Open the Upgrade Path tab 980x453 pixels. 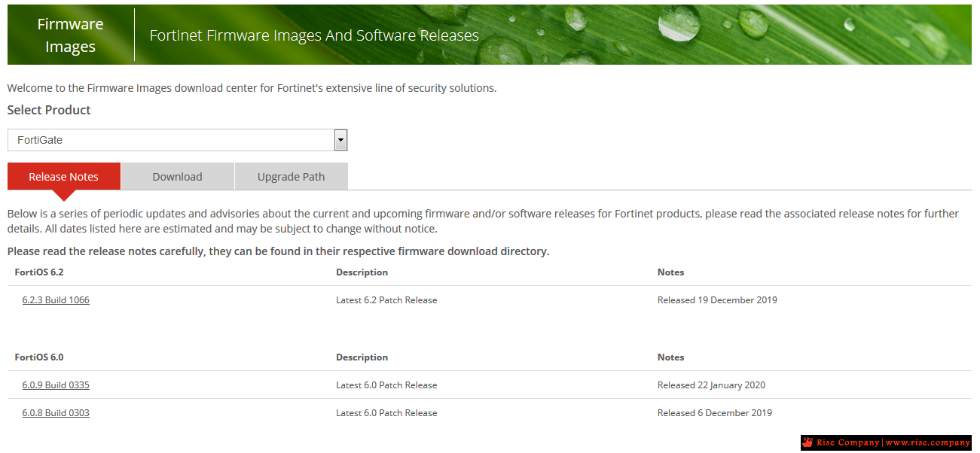[x=291, y=177]
